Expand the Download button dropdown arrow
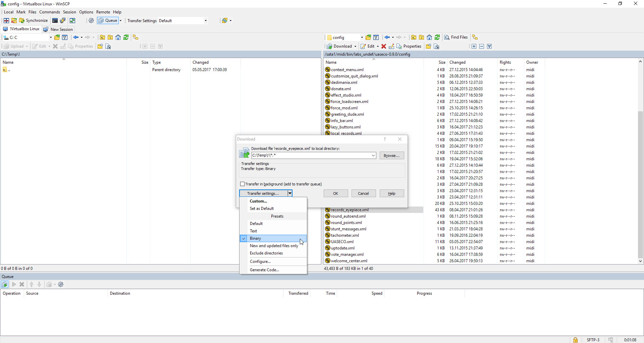Image resolution: width=644 pixels, height=343 pixels. [x=355, y=46]
